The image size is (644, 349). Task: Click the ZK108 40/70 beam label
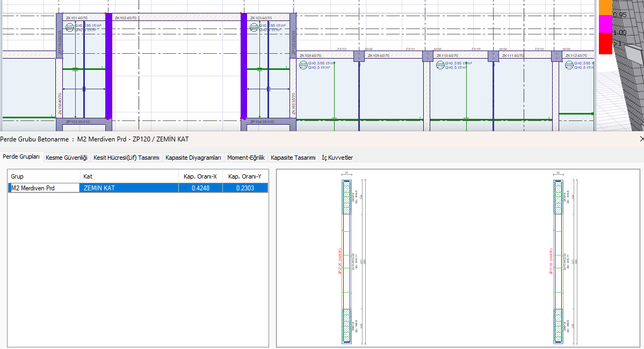(310, 55)
